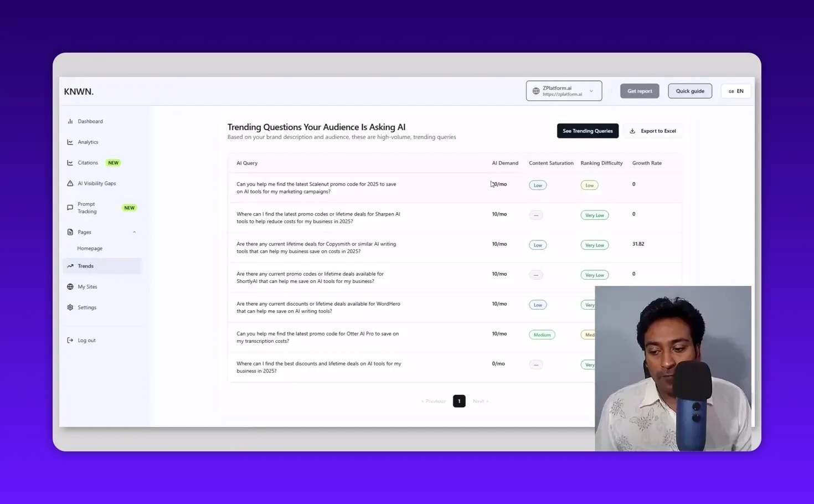Open the Trends section
The height and width of the screenshot is (504, 814).
(x=86, y=266)
